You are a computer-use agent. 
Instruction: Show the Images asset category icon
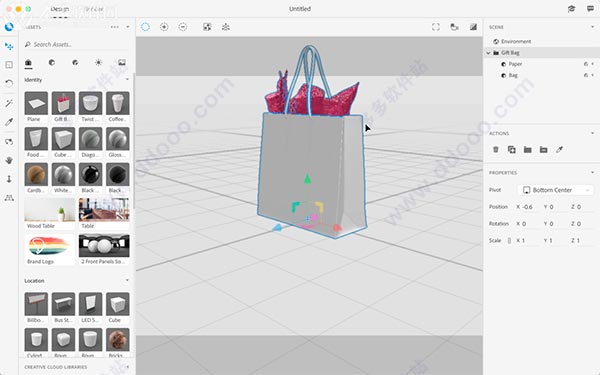coord(122,62)
